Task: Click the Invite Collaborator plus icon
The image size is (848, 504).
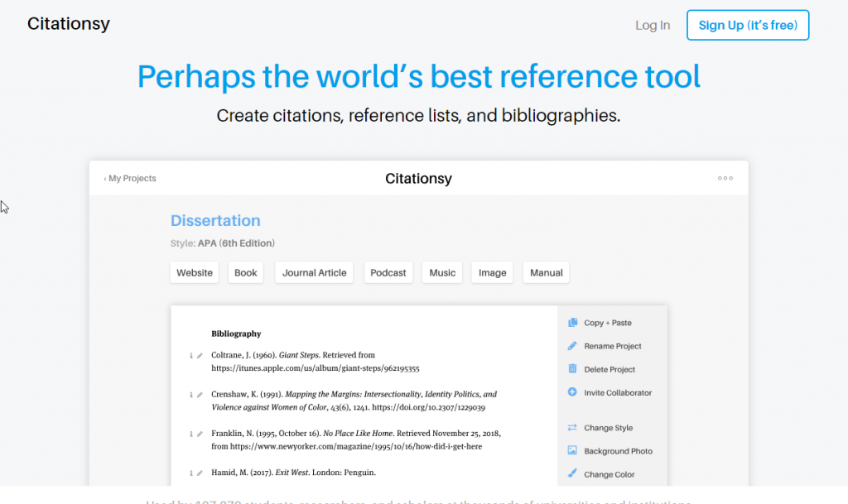Action: tap(571, 392)
